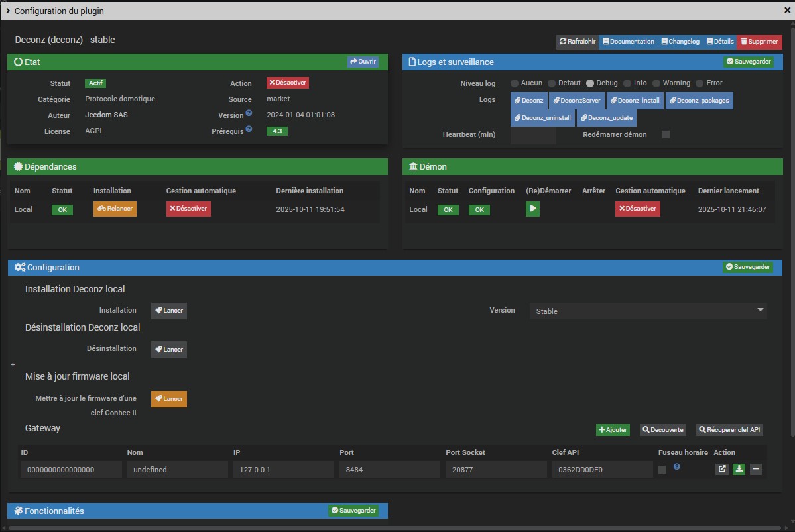Viewport: 795px width, 532px height.
Task: Open the Documentation page
Action: tap(628, 42)
